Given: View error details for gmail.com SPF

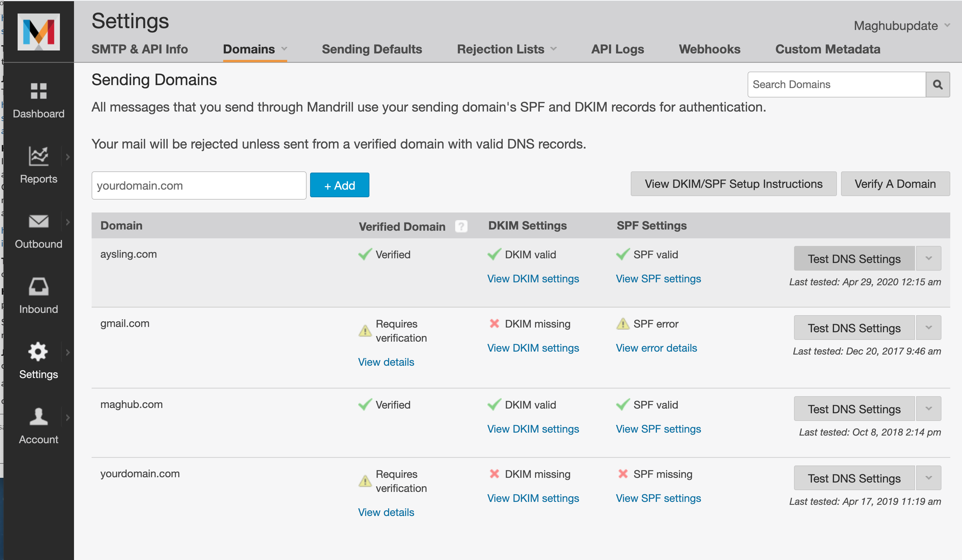Looking at the screenshot, I should tap(656, 348).
